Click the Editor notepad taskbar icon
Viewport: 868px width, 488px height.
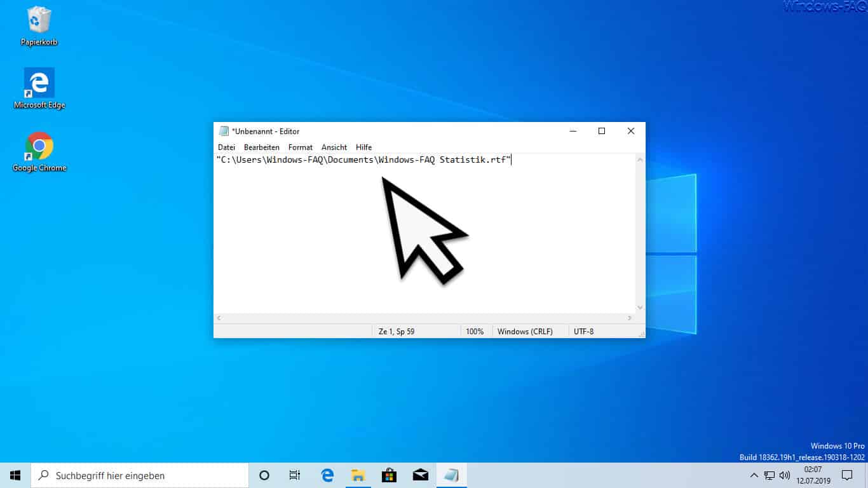[451, 475]
